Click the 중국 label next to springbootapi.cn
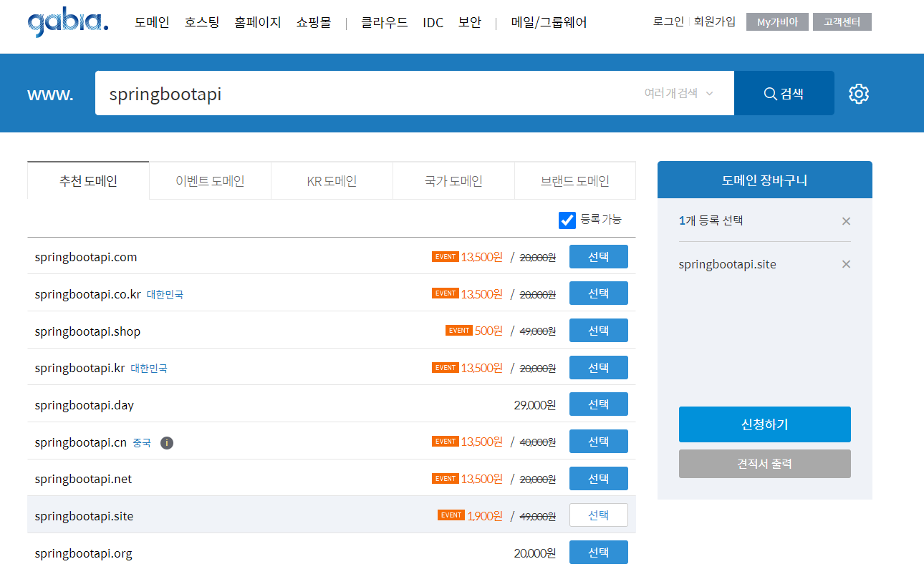Image resolution: width=924 pixels, height=569 pixels. coord(142,443)
